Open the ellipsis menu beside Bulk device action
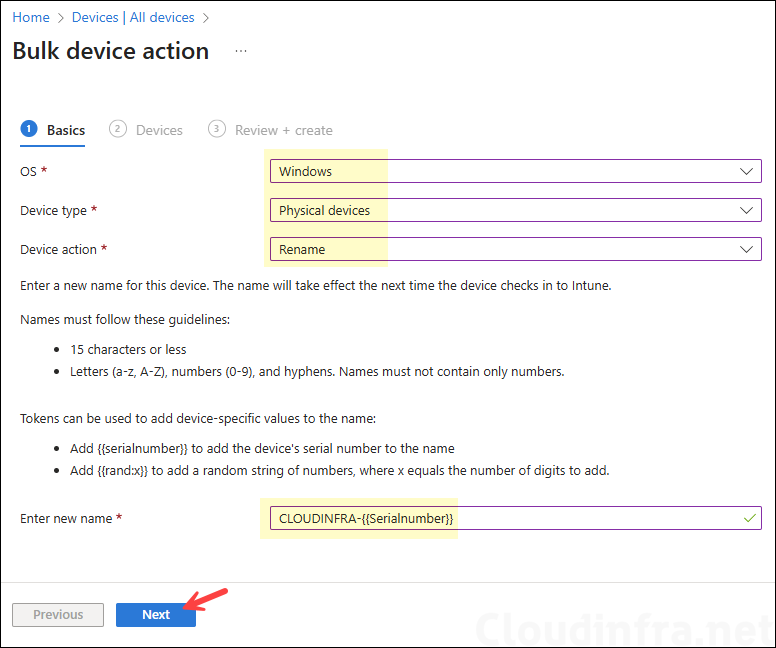The image size is (776, 648). tap(241, 51)
